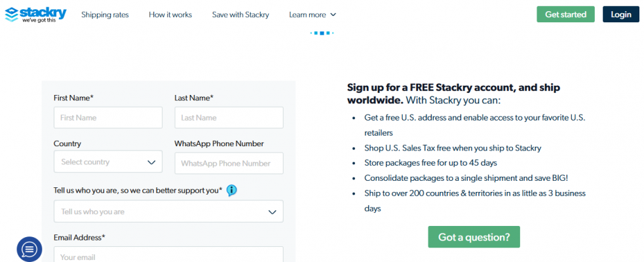Expand the Tell us who you are dropdown
This screenshot has height=262, width=644.
pos(168,212)
